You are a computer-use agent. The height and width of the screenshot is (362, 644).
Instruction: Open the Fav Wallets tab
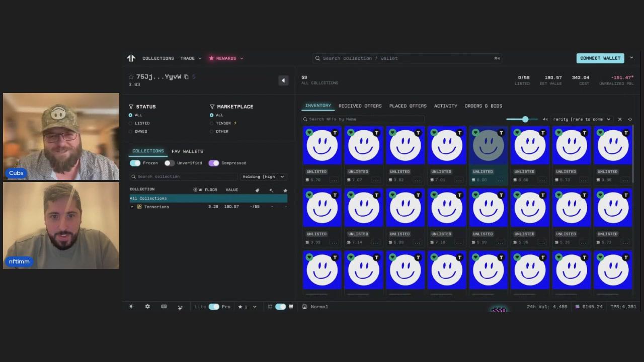(x=187, y=151)
